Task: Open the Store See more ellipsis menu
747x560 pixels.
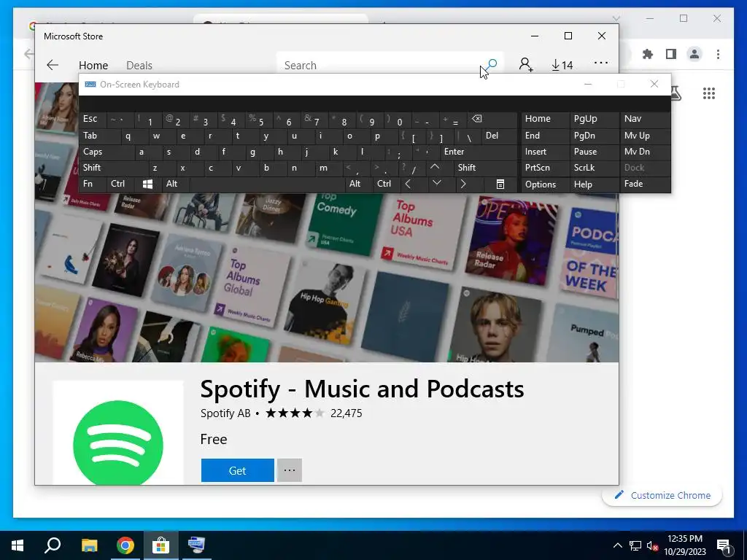Action: click(601, 63)
